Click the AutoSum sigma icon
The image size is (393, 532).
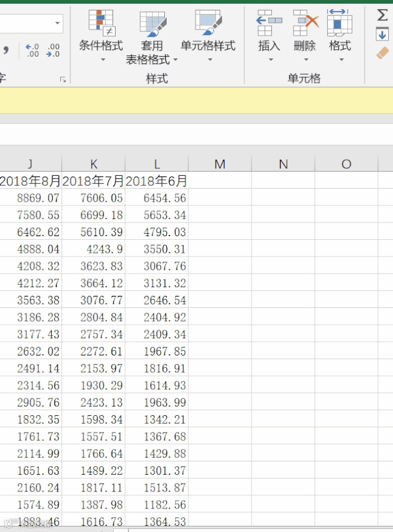383,15
